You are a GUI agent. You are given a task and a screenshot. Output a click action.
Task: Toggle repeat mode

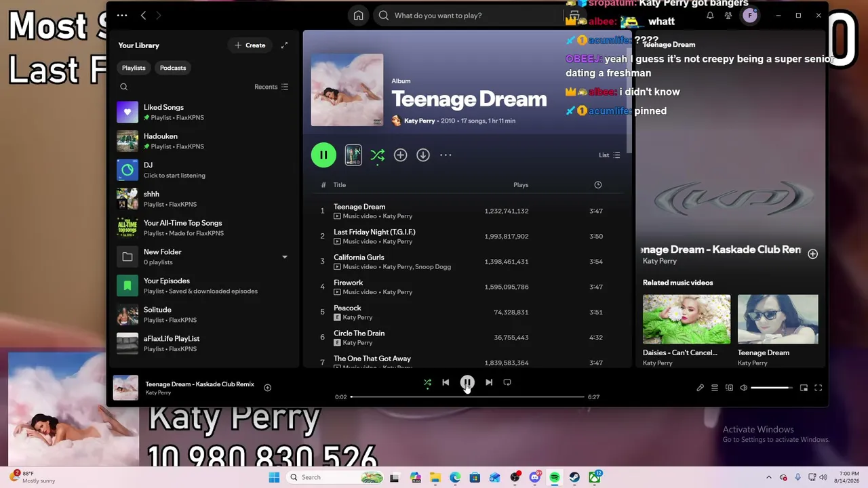(507, 382)
